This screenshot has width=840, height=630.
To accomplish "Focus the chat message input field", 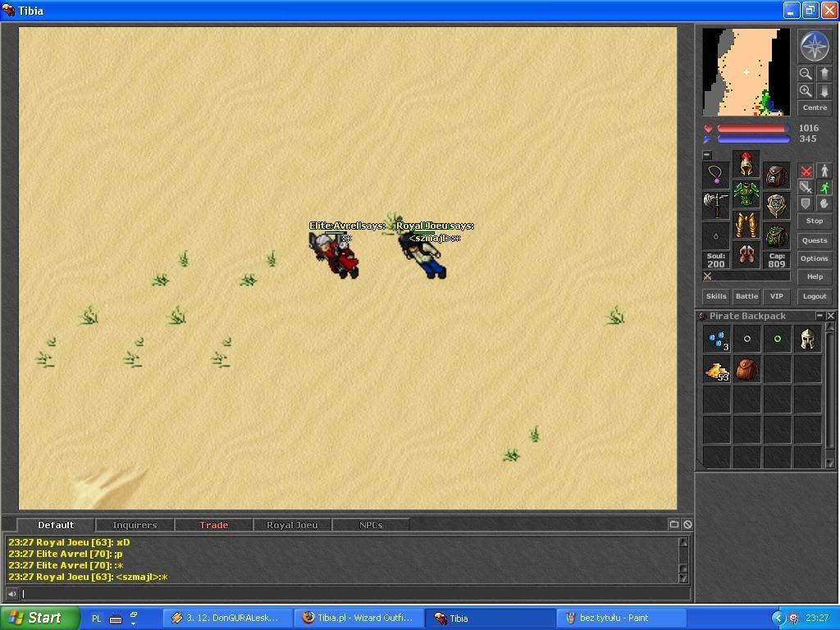I will 354,594.
